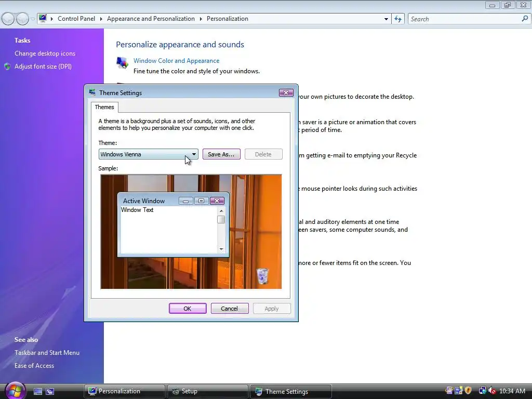Click sample window's scroll up arrow
This screenshot has width=532, height=399.
tap(221, 211)
